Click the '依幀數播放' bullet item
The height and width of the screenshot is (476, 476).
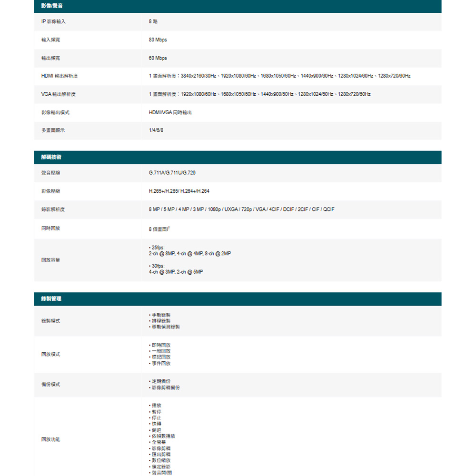click(x=163, y=436)
